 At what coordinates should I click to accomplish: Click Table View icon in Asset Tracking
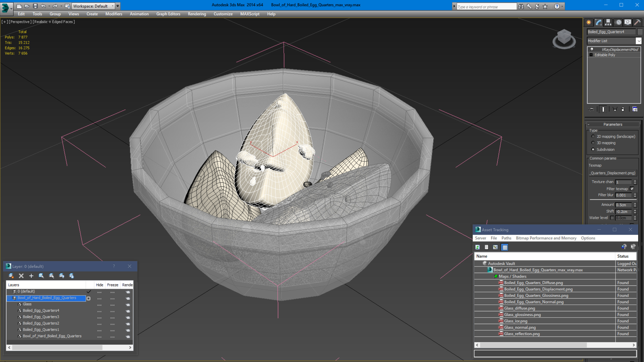[x=505, y=247]
